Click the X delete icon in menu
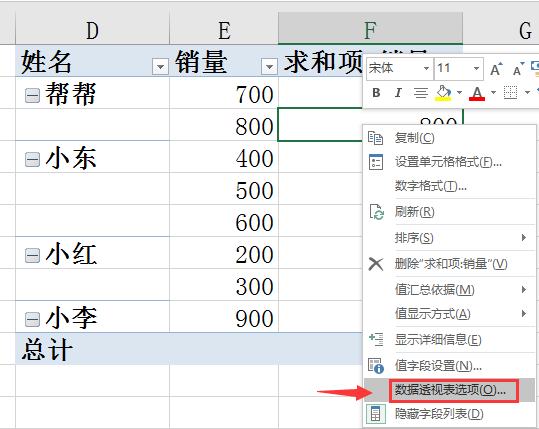 tap(376, 264)
